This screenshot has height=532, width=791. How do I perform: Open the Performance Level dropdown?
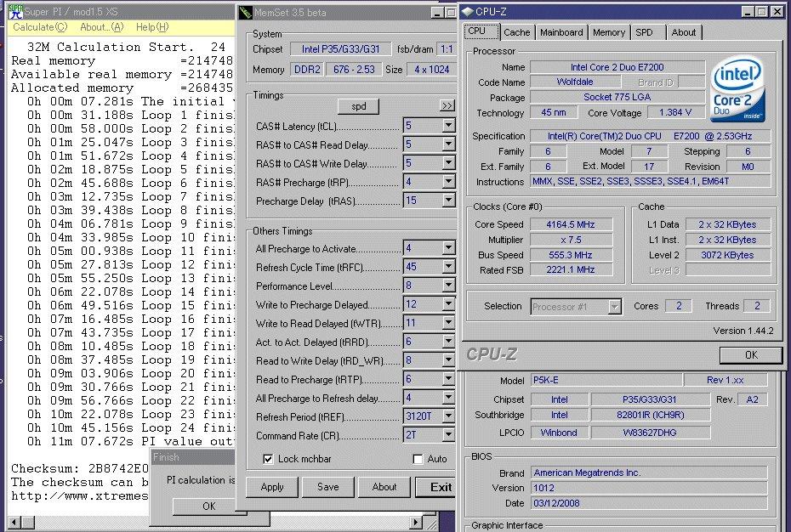click(448, 285)
